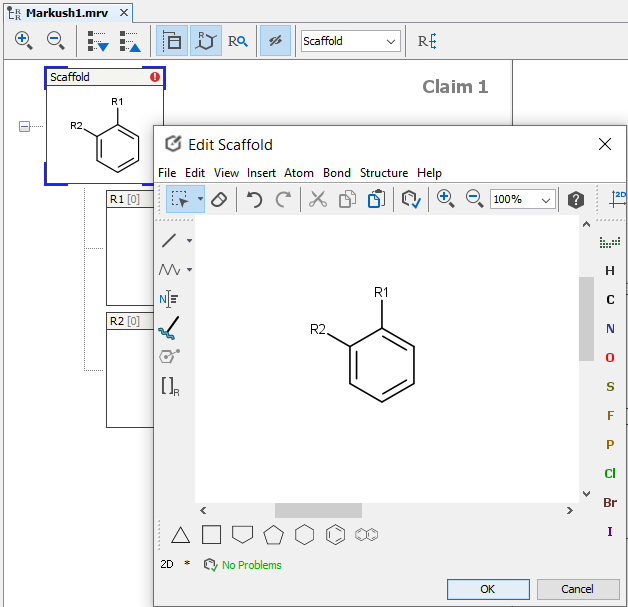The height and width of the screenshot is (607, 628).
Task: Open the Insert menu
Action: [x=261, y=173]
